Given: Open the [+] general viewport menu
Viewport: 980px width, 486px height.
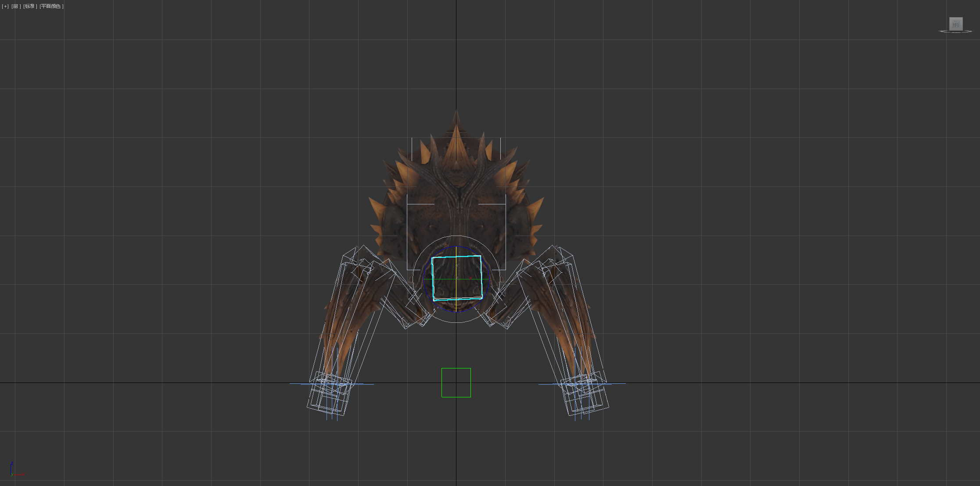Looking at the screenshot, I should click(x=5, y=6).
